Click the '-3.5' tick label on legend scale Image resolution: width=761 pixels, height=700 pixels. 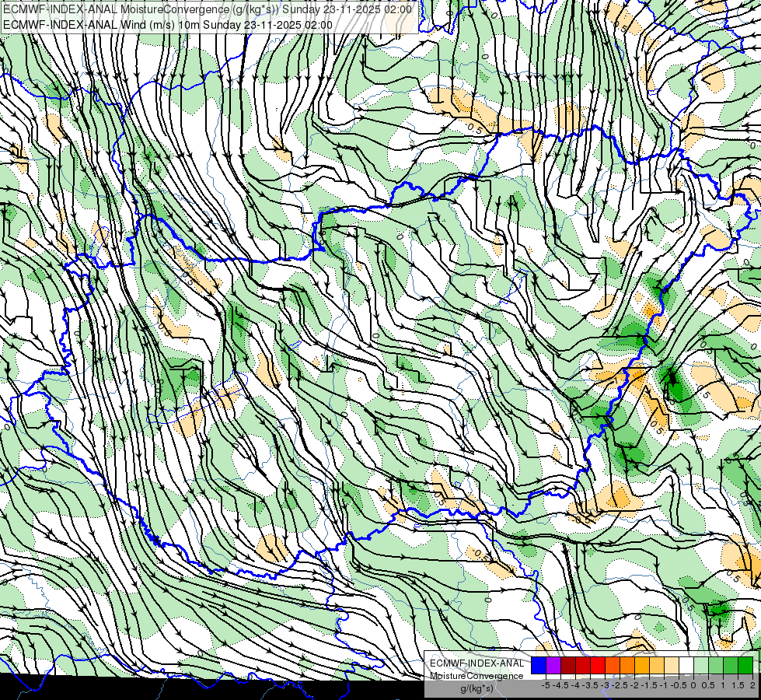(591, 685)
